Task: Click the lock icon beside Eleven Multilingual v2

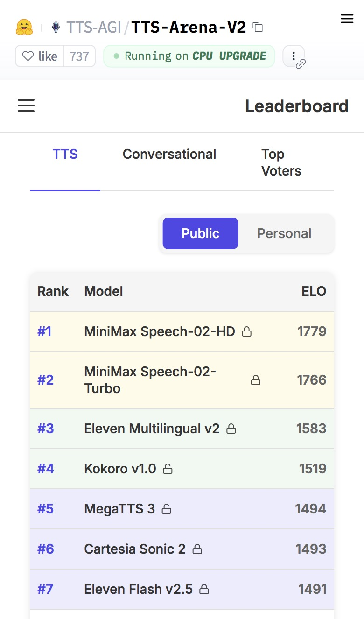Action: (x=231, y=429)
